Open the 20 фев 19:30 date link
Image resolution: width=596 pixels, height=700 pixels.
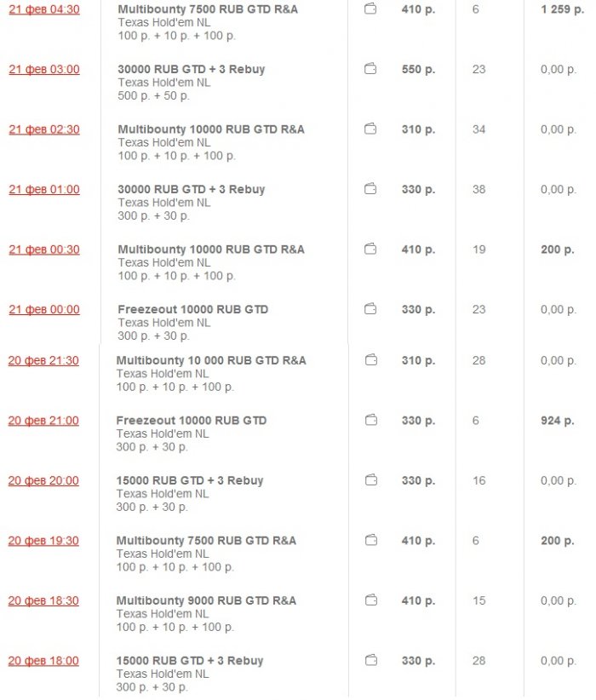click(43, 541)
